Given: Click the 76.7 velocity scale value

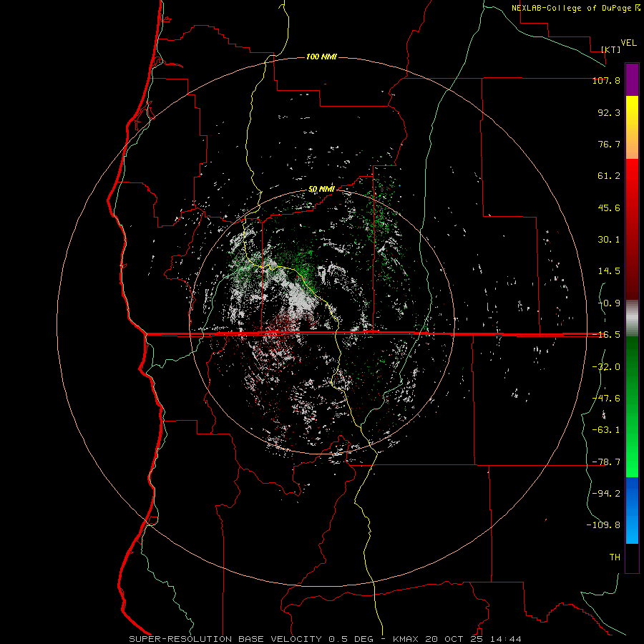Looking at the screenshot, I should [609, 144].
